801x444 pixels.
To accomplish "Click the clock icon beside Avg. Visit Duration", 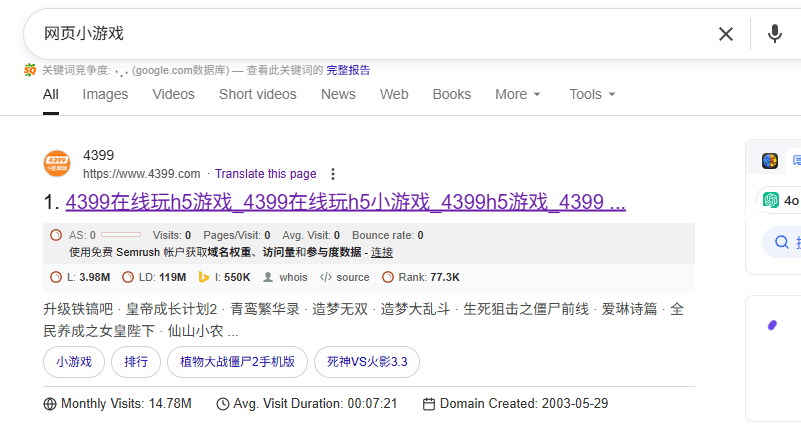I will (x=223, y=404).
